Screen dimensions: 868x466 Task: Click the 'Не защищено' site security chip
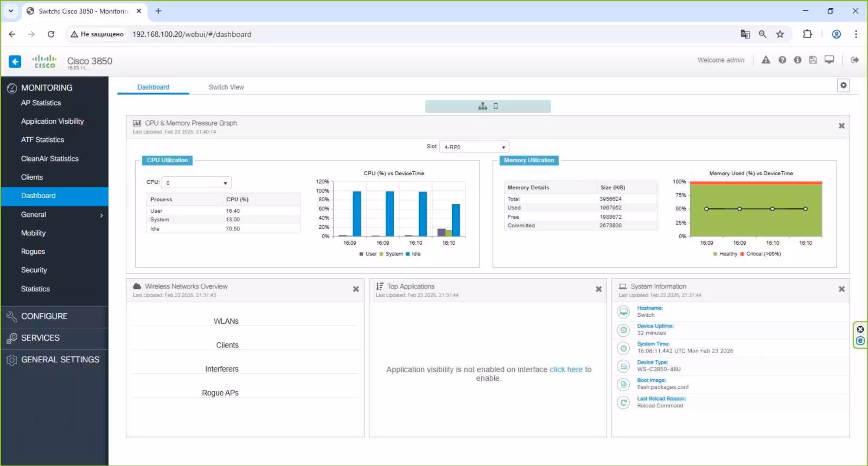pos(97,34)
